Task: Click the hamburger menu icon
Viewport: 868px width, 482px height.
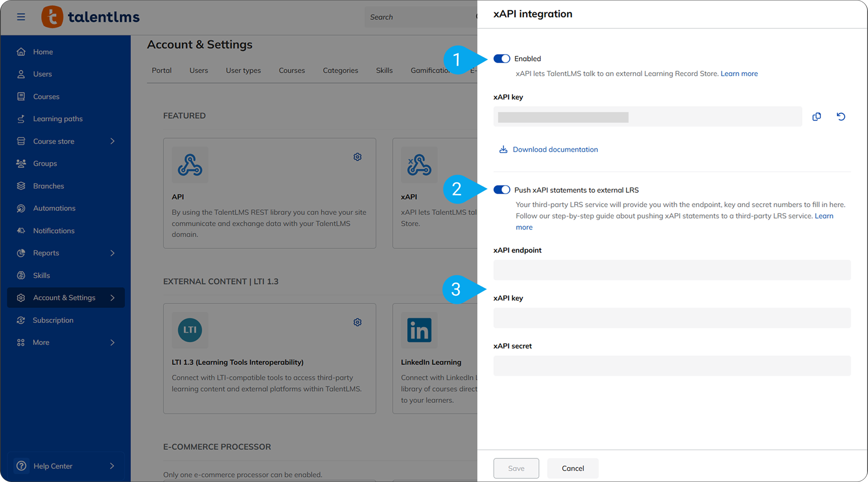Action: point(21,17)
